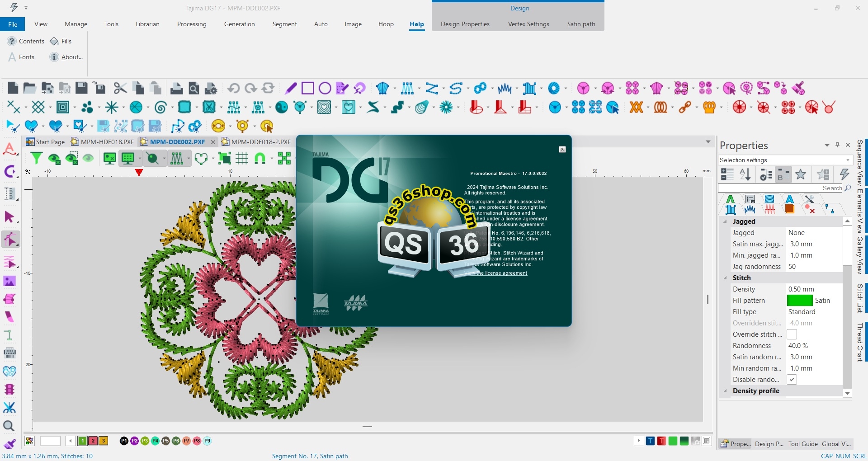
Task: Open Help Contents
Action: [x=26, y=41]
